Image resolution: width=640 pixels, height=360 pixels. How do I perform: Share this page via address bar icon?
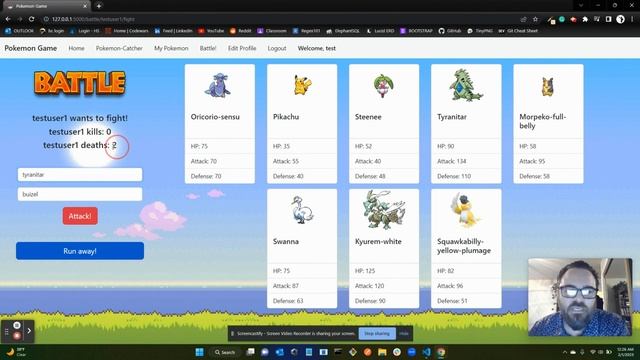pos(524,19)
